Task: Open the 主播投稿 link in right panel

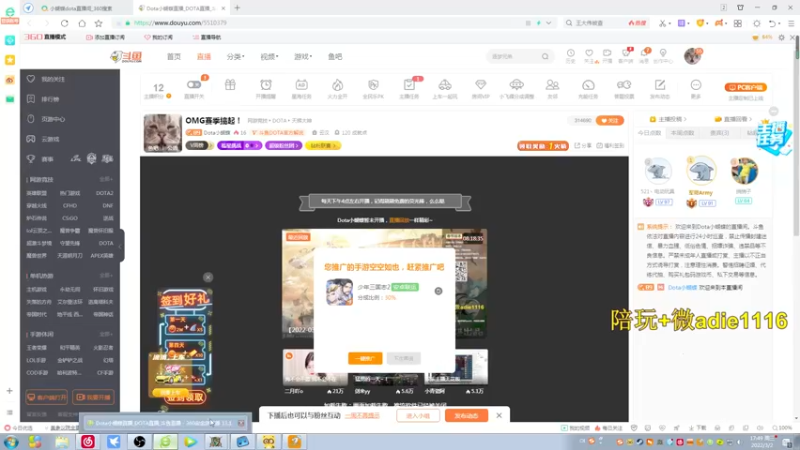Action: (668, 119)
